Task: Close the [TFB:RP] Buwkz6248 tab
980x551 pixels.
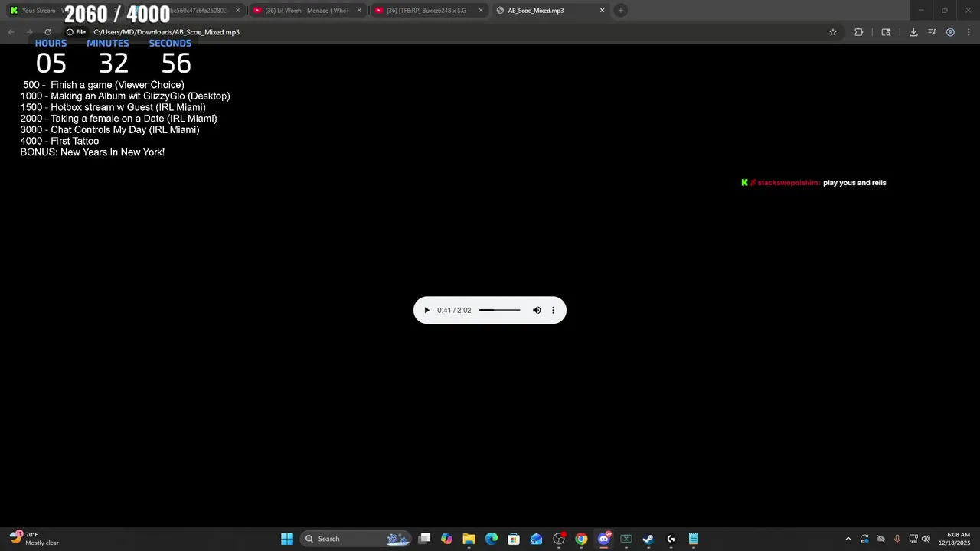Action: 481,11
